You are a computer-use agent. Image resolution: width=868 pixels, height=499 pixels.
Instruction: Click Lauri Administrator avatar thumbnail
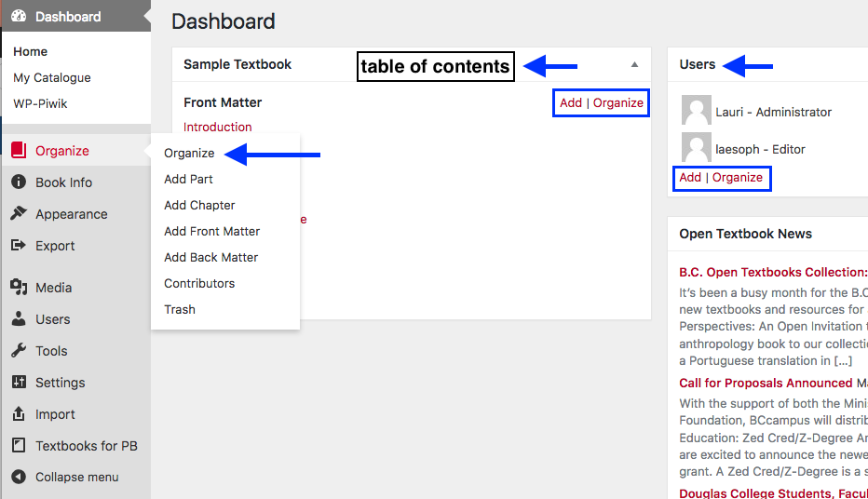(x=696, y=110)
